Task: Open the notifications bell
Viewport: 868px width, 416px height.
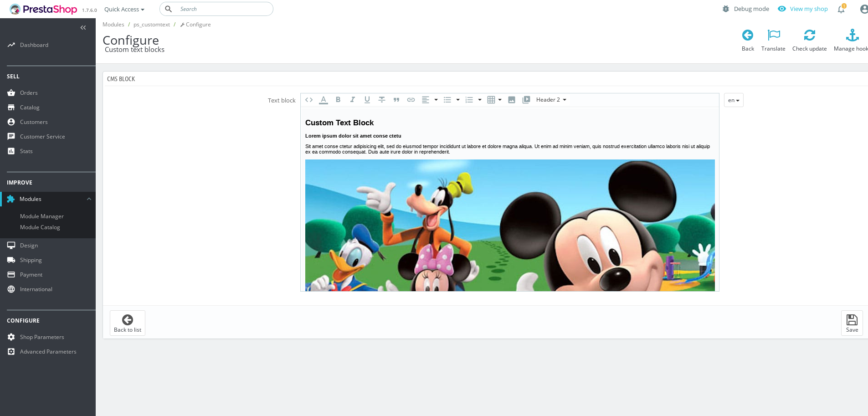Action: (x=841, y=9)
